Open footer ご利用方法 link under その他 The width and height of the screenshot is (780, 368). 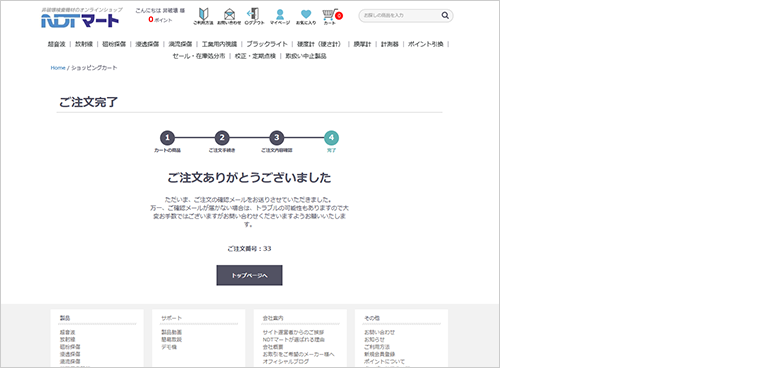[x=377, y=347]
